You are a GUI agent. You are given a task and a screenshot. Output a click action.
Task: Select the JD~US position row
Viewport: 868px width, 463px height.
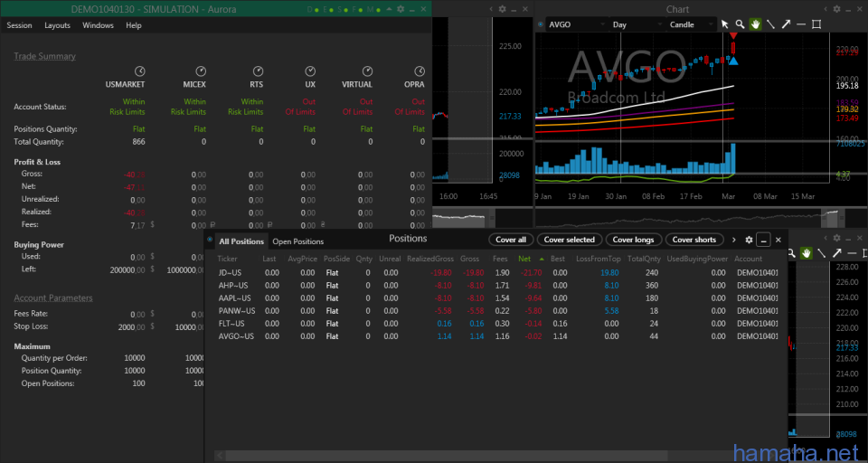(495, 273)
